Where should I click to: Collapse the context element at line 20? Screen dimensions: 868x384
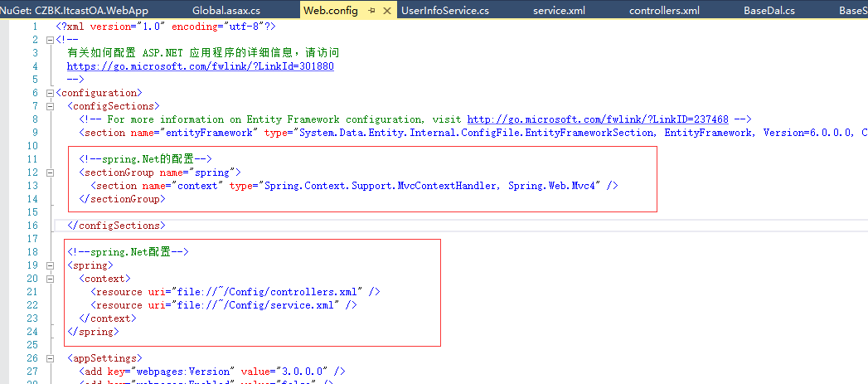pyautogui.click(x=51, y=279)
